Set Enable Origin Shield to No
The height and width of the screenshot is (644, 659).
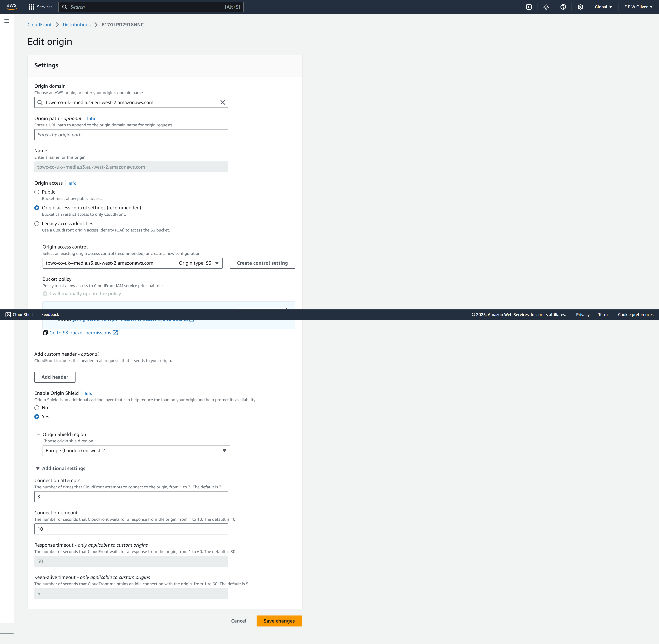(x=37, y=408)
